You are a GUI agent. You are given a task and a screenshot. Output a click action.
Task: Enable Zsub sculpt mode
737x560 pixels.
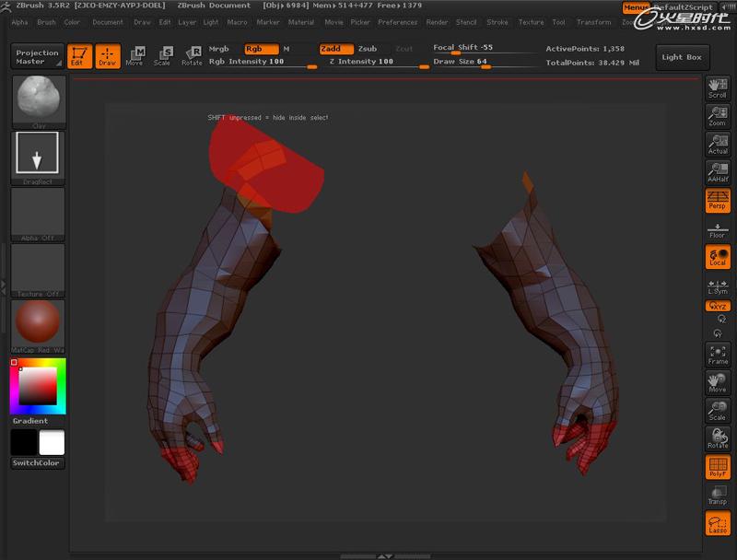(368, 49)
